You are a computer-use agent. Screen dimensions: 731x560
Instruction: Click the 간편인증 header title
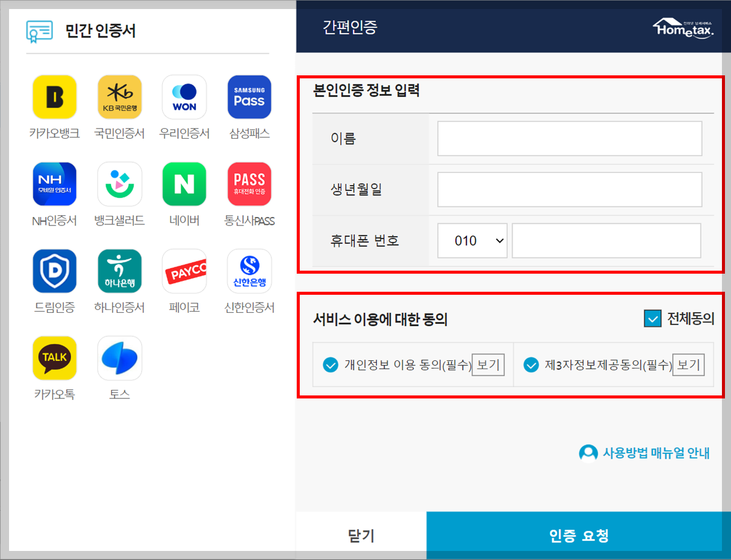[350, 28]
